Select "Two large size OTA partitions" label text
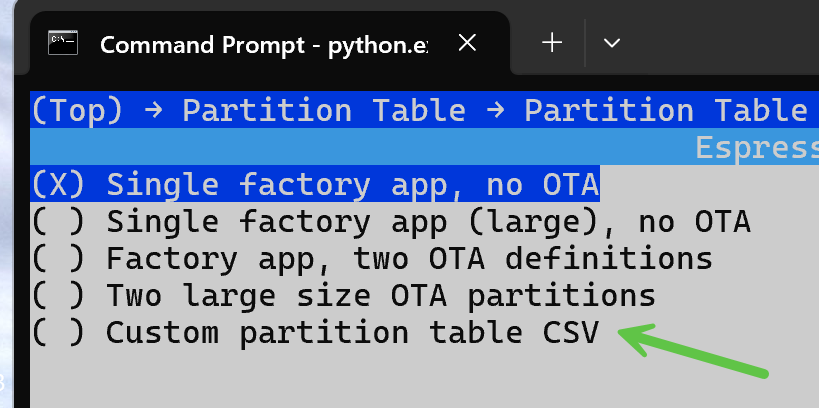The image size is (819, 408). click(380, 296)
